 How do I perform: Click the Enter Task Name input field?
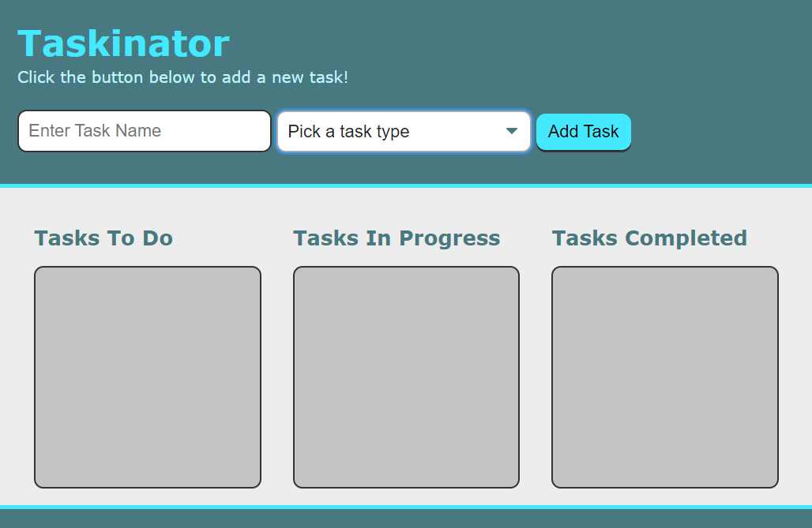pyautogui.click(x=144, y=131)
